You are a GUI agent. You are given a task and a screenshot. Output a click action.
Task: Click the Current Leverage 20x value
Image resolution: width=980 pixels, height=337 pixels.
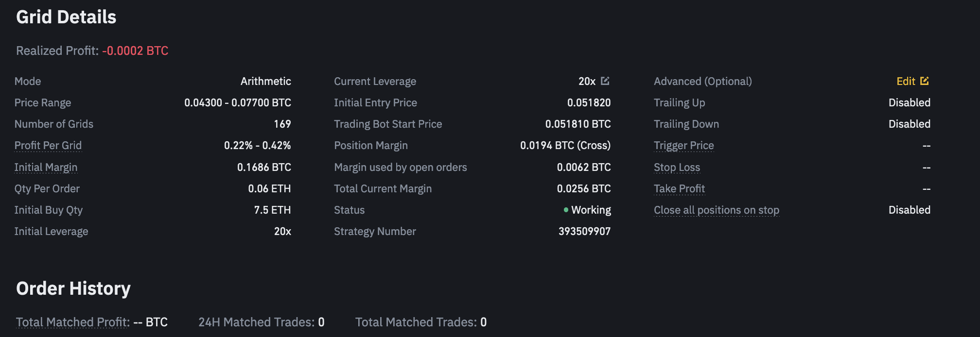587,81
